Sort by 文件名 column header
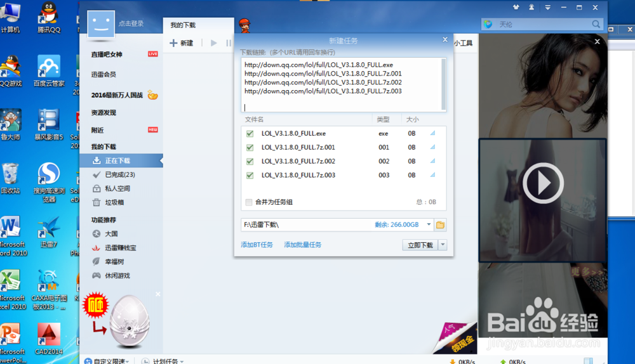 click(254, 119)
